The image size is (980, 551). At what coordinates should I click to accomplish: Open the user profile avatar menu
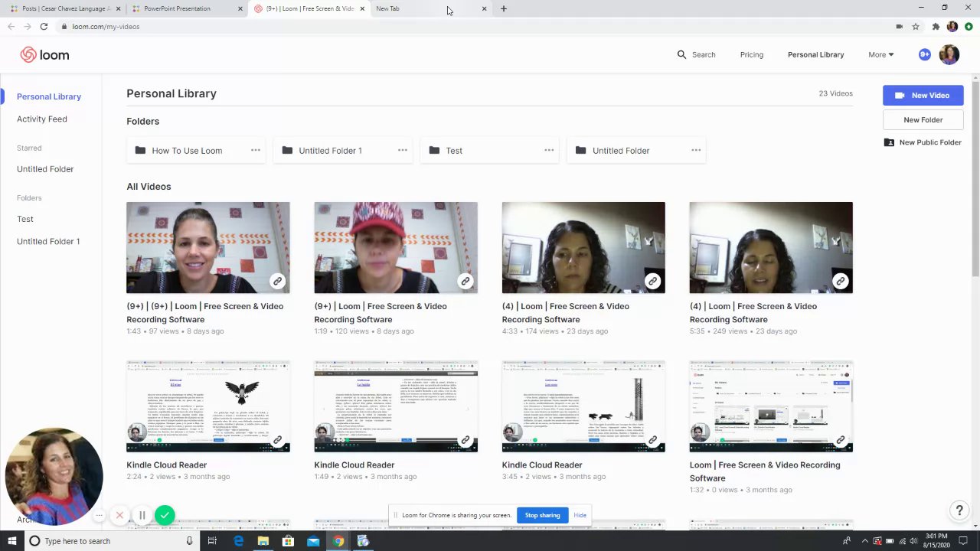point(949,54)
